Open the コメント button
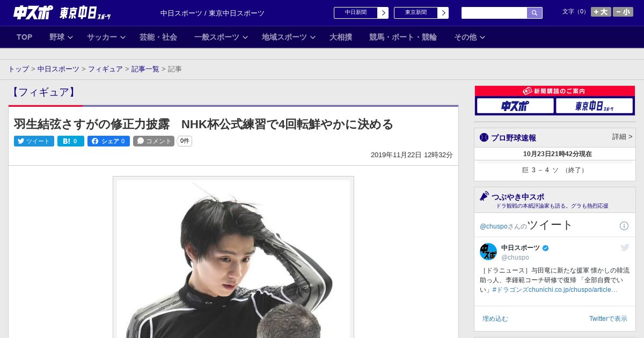Screen dimensions: 644x338 [153, 141]
